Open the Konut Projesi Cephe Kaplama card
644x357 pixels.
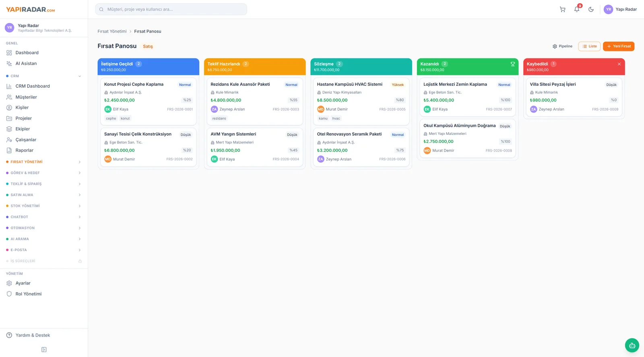pos(148,101)
